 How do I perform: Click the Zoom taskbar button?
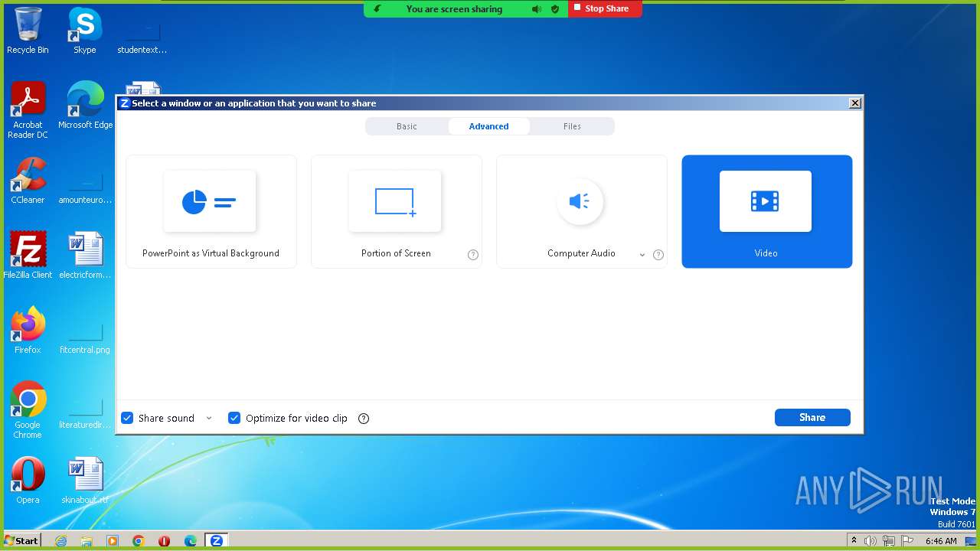pyautogui.click(x=217, y=540)
